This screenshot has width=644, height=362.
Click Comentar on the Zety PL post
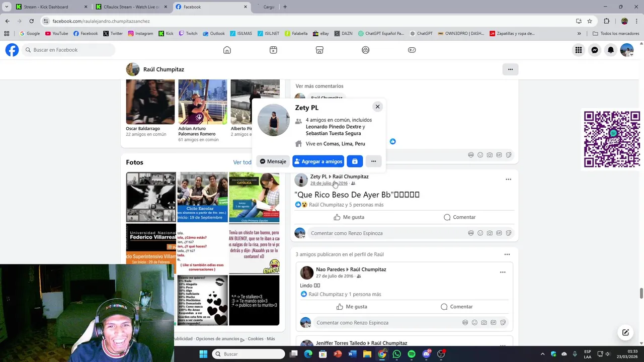point(459,217)
